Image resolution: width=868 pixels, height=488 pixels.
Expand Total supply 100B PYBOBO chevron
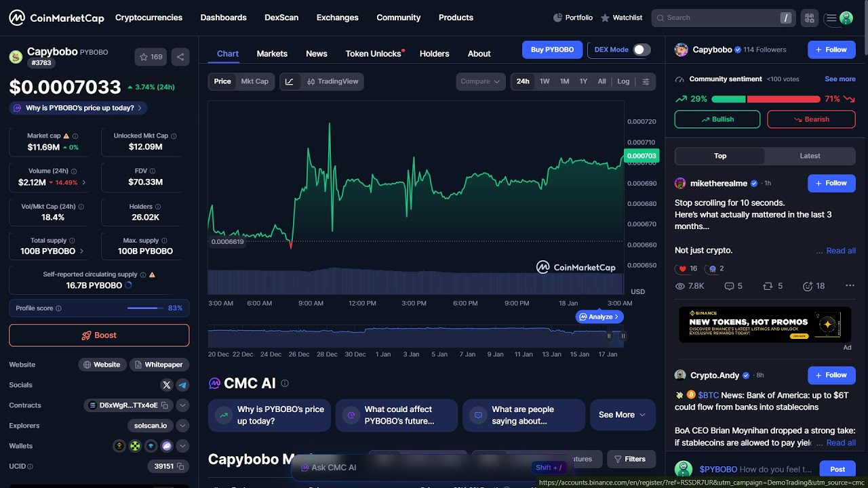(82, 251)
